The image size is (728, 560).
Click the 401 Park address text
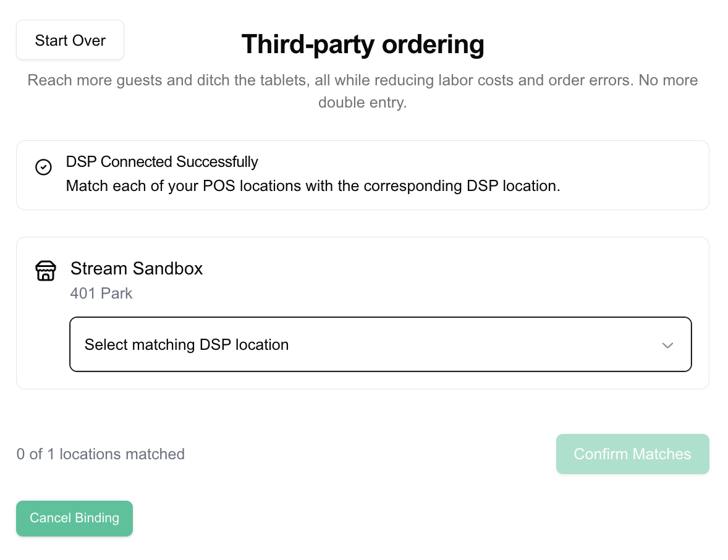point(101,293)
